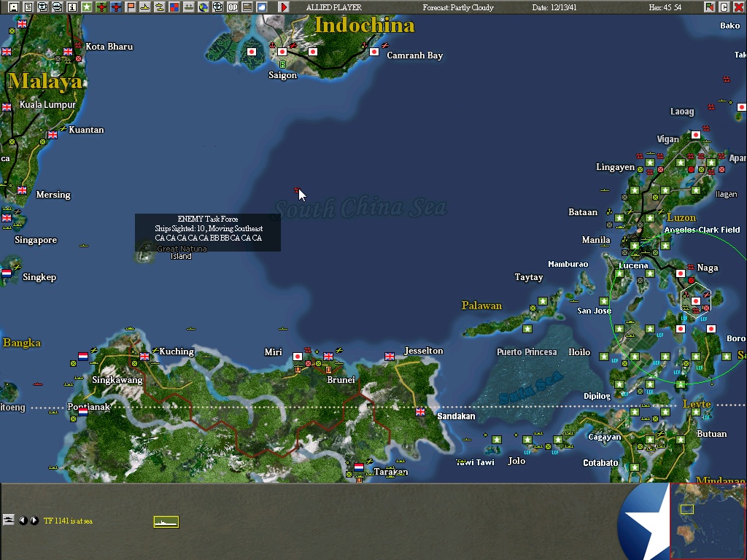Click the ground units on base icon
Screen dimensions: 747x560
pos(189,7)
